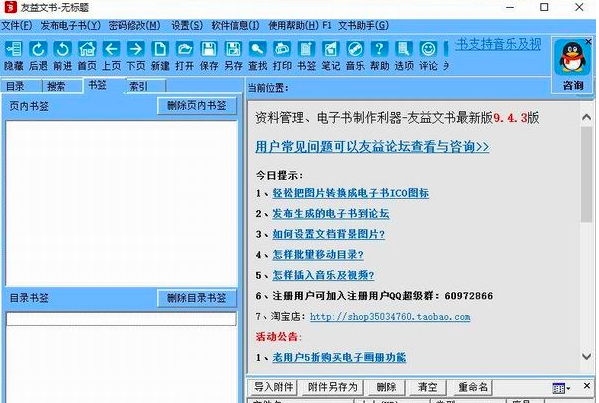599x403 pixels.
Task: Click inside the 页内书签 list box
Action: [121, 203]
